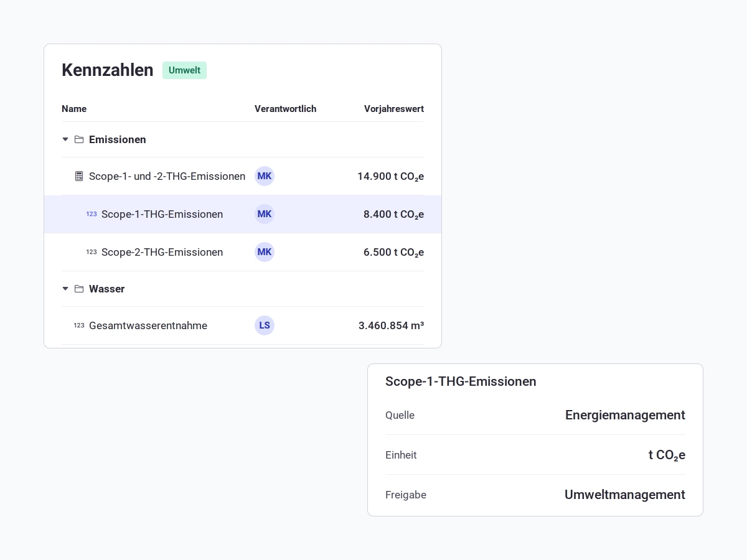Click the Einheit label in detail card
This screenshot has height=560, width=747.
(x=401, y=455)
